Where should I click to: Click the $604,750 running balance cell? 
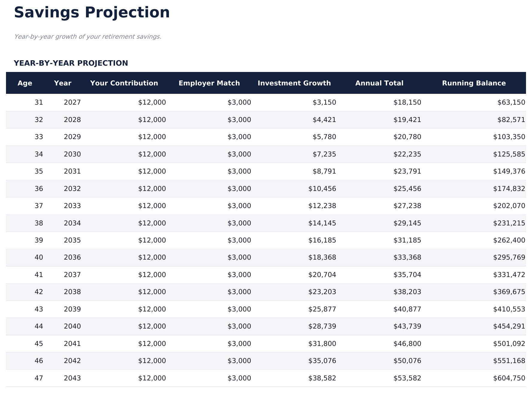pyautogui.click(x=509, y=378)
